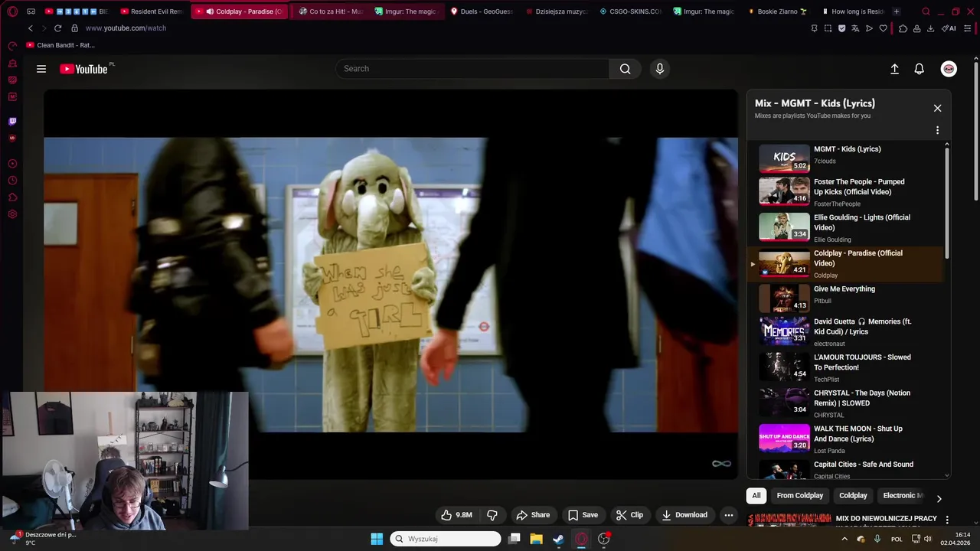Focus the YouTube Search input field

click(472, 69)
